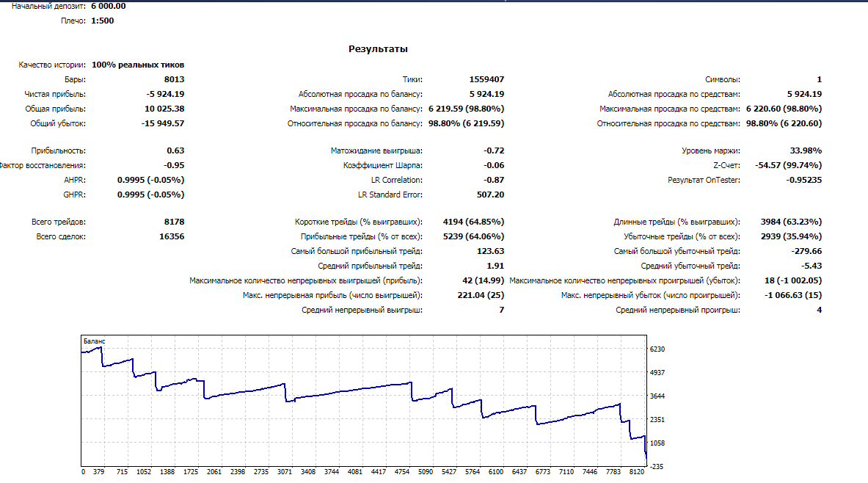868x483 pixels.
Task: Select Тики value 1559407
Action: coord(486,79)
